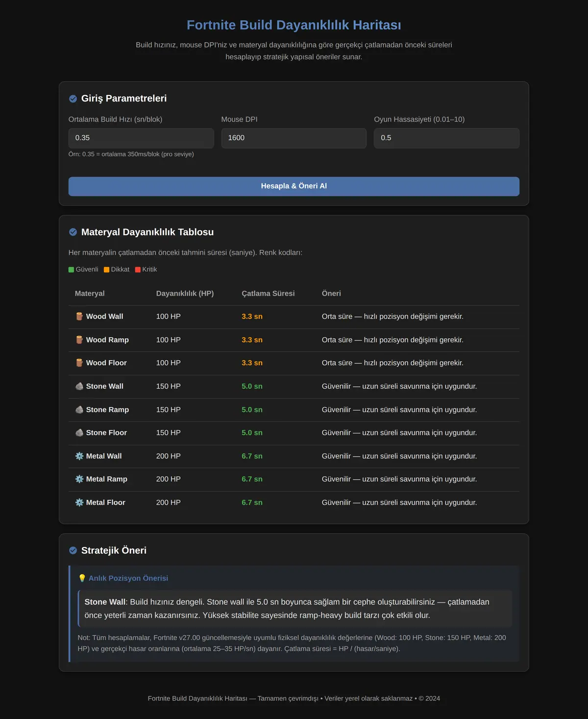The width and height of the screenshot is (588, 719).
Task: Click the orange Dikkat legend swatch
Action: click(107, 270)
